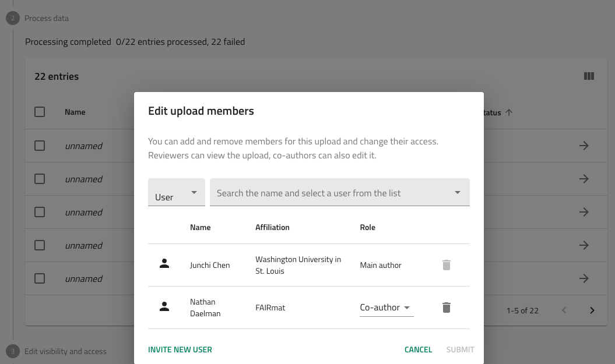Screen dimensions: 615x364
Task: Cancel the Edit upload members dialog
Action: pyautogui.click(x=418, y=349)
